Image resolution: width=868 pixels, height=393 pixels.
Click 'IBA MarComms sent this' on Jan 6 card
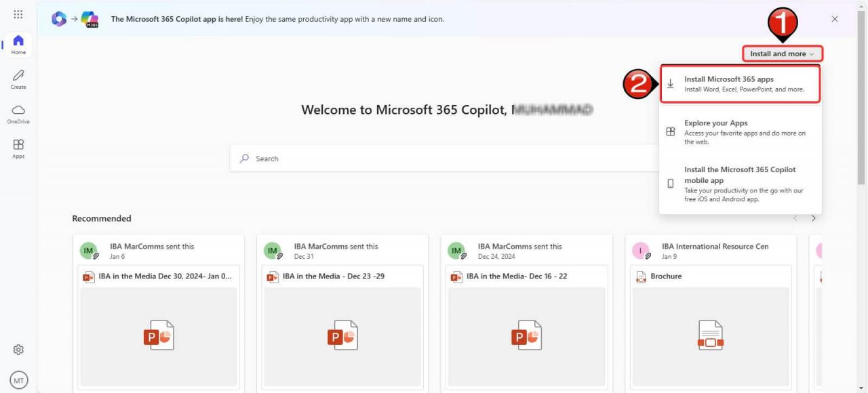tap(152, 246)
